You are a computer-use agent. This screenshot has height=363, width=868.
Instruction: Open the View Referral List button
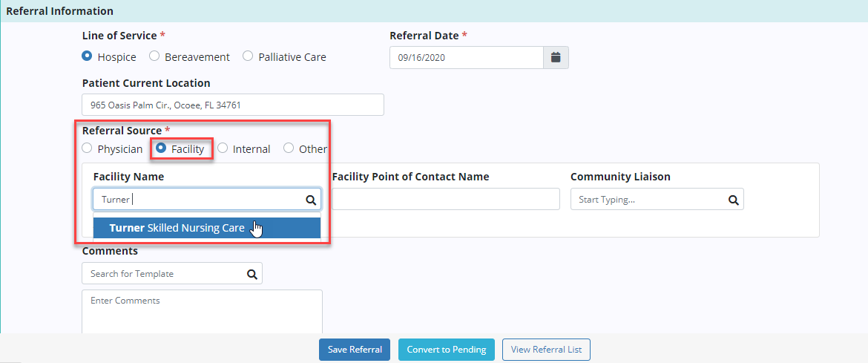point(546,350)
